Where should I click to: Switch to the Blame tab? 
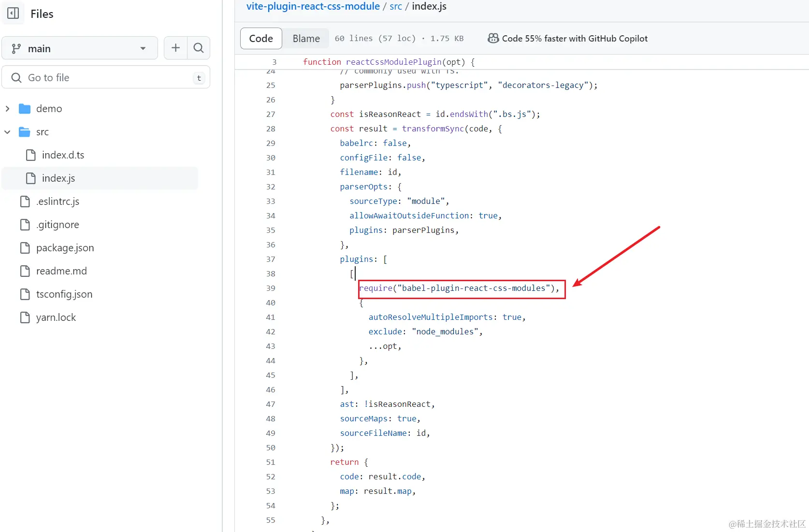tap(306, 39)
